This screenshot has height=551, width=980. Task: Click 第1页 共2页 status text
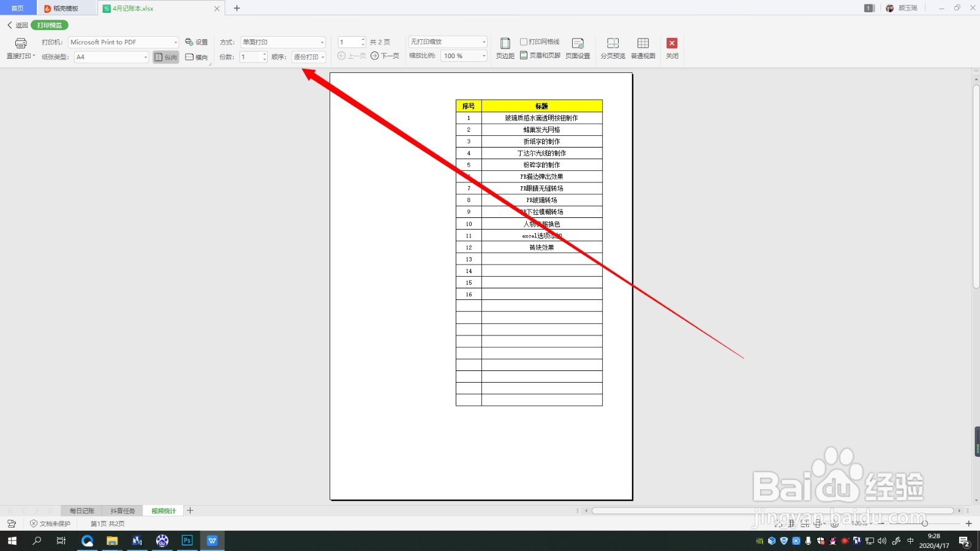[x=107, y=523]
